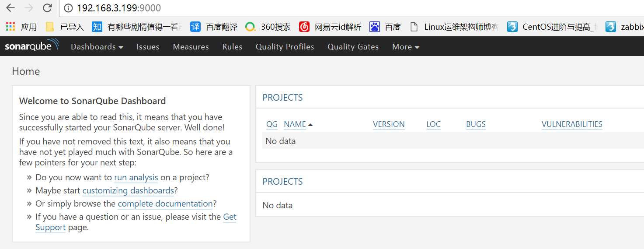This screenshot has width=644, height=249.
Task: Expand the Dashboards dropdown menu
Action: point(97,47)
